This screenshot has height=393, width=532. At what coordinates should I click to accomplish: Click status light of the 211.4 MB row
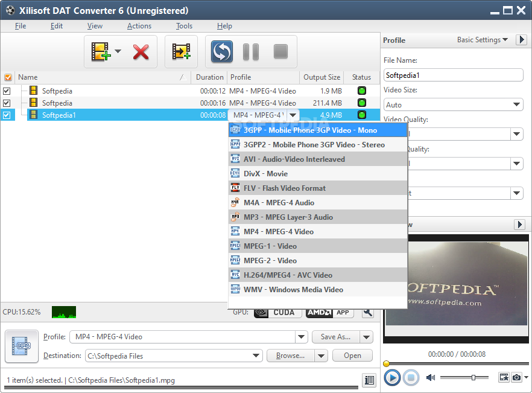point(362,103)
